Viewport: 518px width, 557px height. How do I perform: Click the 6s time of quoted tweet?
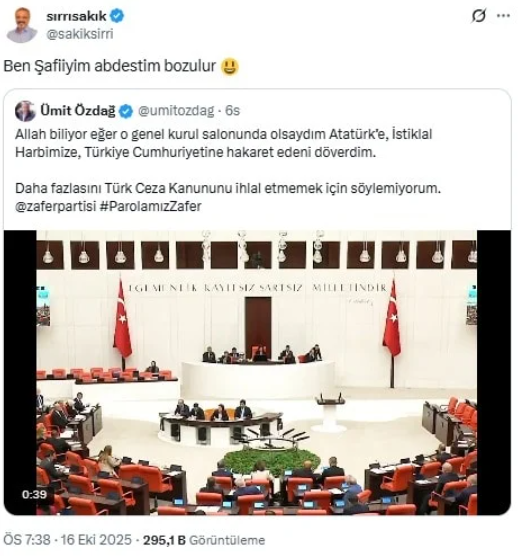coord(233,111)
